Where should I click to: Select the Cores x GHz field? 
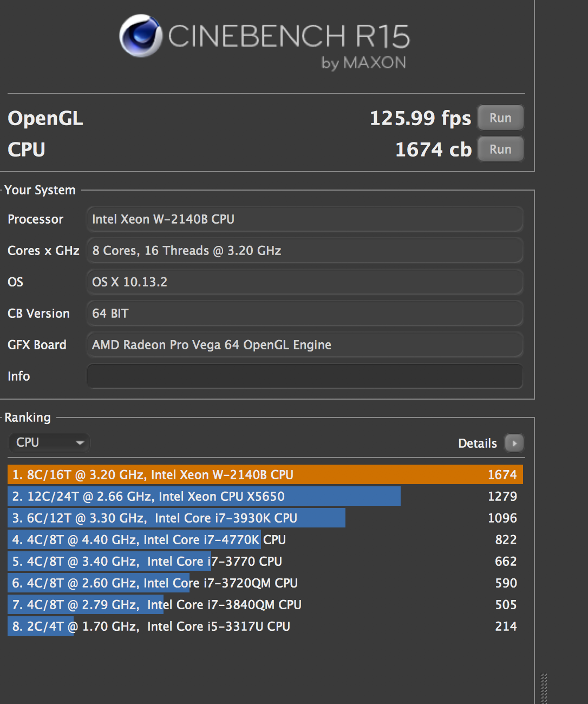click(304, 251)
